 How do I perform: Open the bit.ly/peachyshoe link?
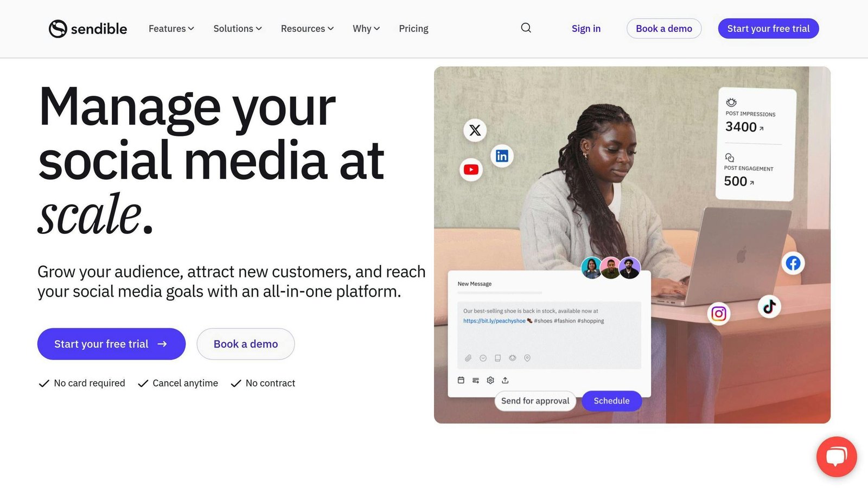(x=494, y=321)
